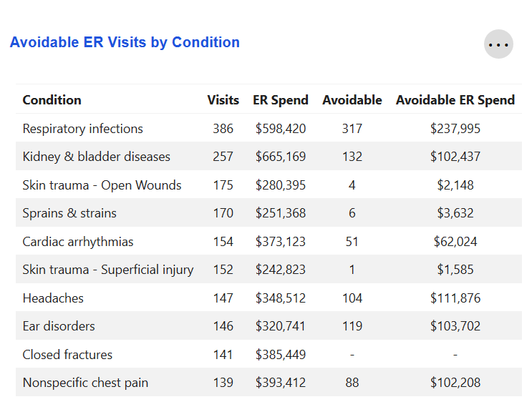Click the ER Spend column header
The width and height of the screenshot is (532, 412).
(x=281, y=100)
